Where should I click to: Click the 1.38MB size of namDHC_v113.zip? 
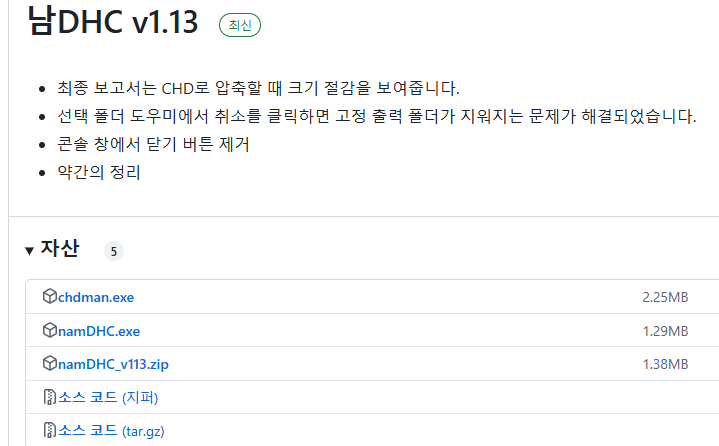click(x=665, y=364)
